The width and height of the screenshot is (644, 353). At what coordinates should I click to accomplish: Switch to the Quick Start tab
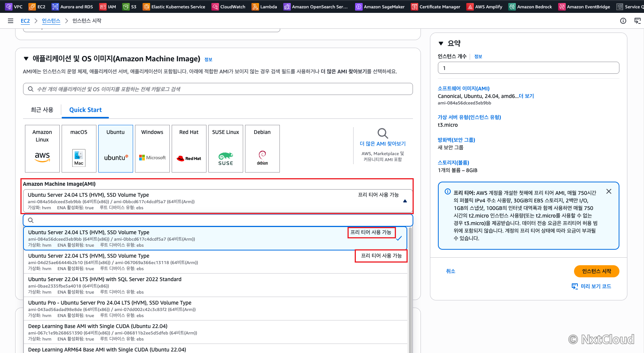85,110
